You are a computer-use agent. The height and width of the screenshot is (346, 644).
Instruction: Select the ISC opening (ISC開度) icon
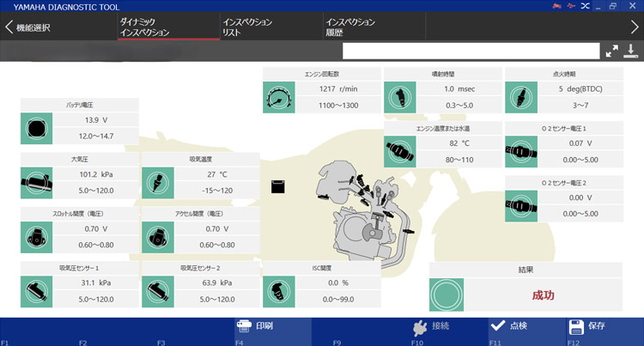pyautogui.click(x=279, y=290)
